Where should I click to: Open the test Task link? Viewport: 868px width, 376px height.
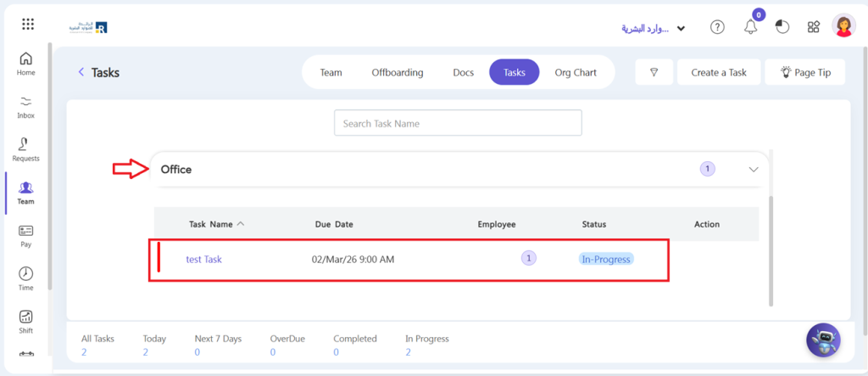(203, 259)
